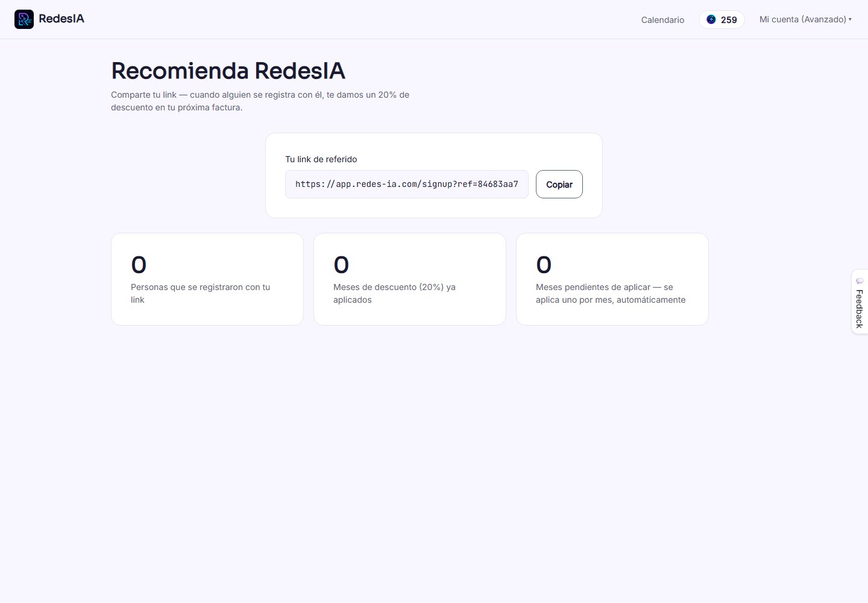Expand the Mi cuenta (Avanzado) dropdown
This screenshot has width=868, height=603.
[x=805, y=19]
